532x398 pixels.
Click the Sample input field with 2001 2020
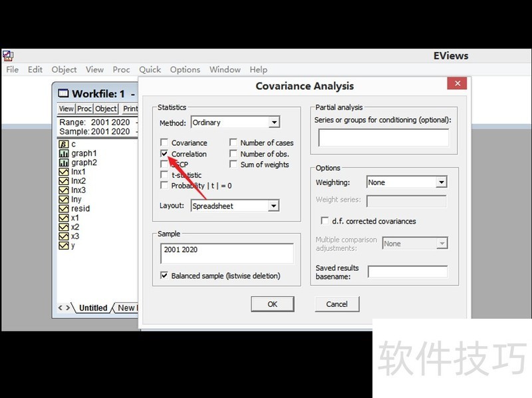[227, 254]
